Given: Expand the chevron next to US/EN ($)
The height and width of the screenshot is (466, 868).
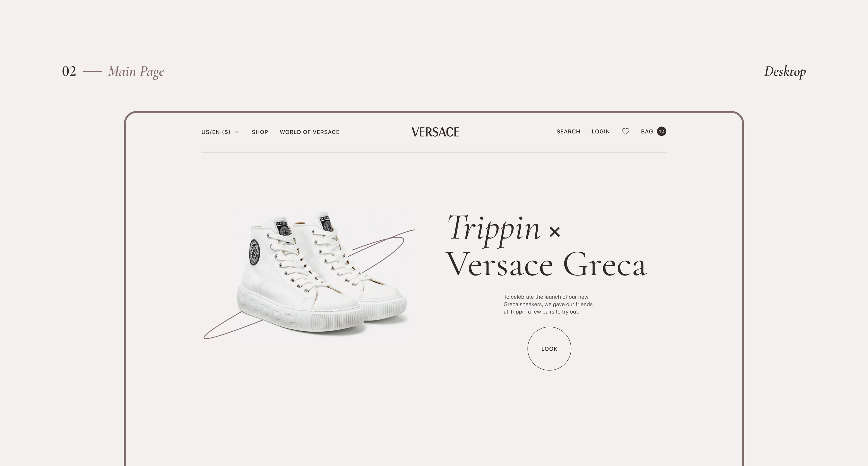Looking at the screenshot, I should coord(237,132).
